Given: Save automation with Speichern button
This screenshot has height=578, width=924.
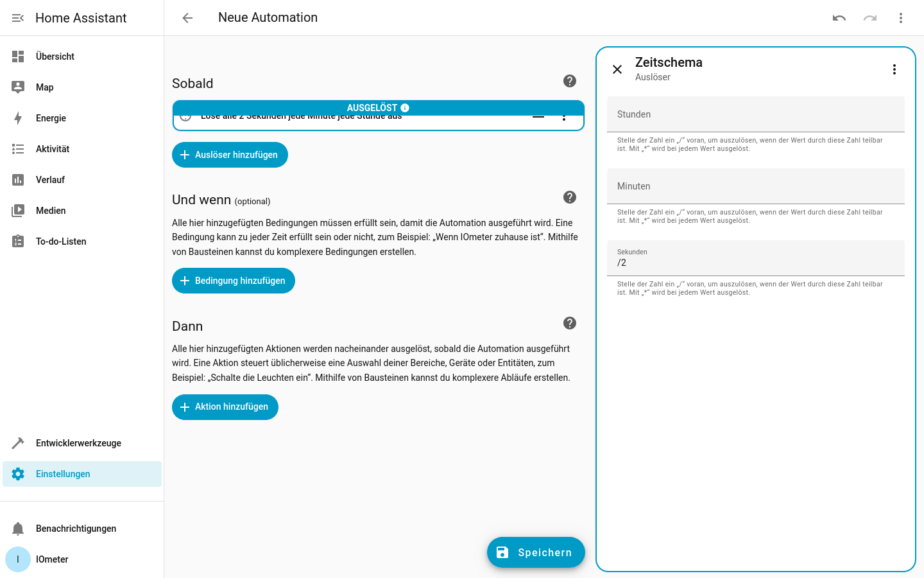Looking at the screenshot, I should tap(536, 552).
